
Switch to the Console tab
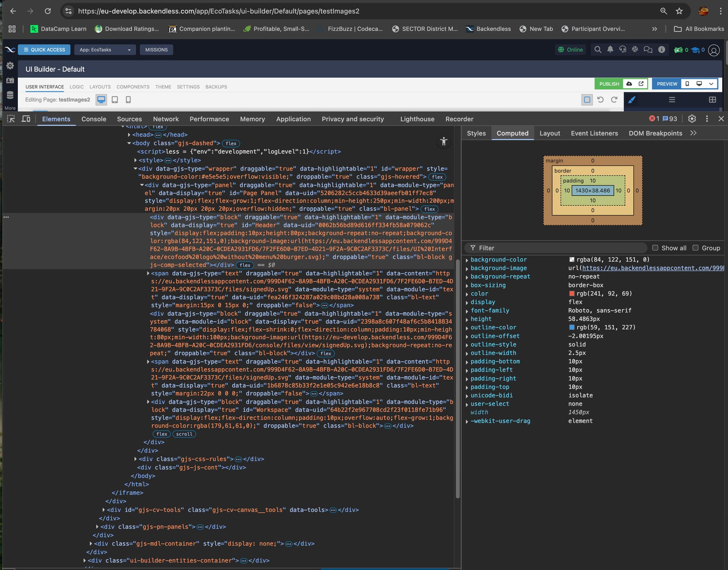pos(94,119)
